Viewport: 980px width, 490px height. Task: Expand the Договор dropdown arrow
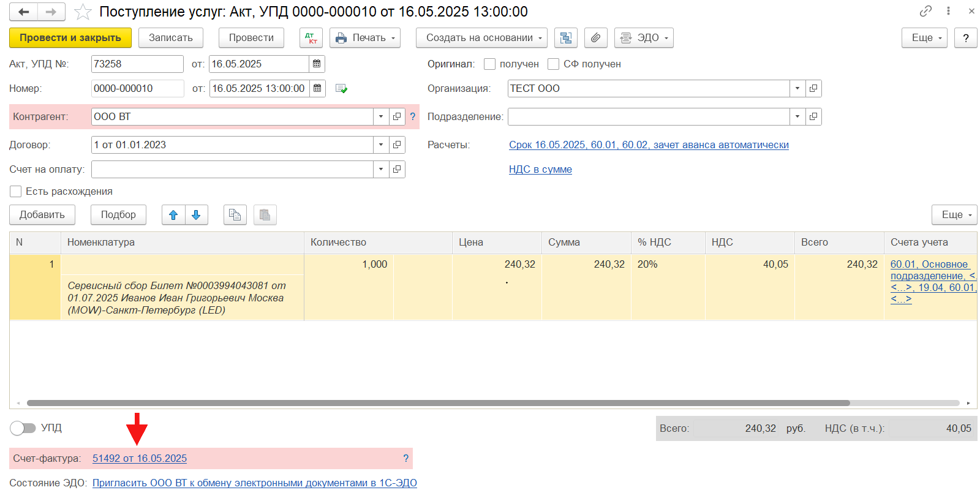click(381, 145)
